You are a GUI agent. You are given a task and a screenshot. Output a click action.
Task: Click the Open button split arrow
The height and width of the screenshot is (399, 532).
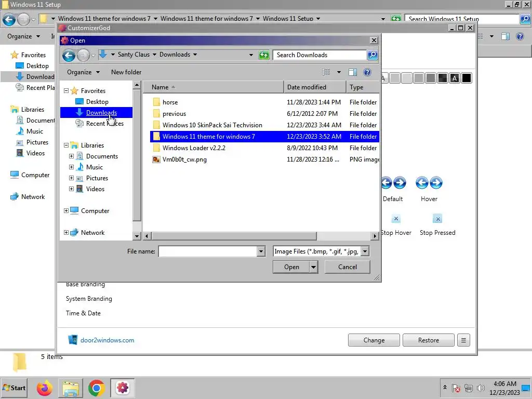coord(313,267)
